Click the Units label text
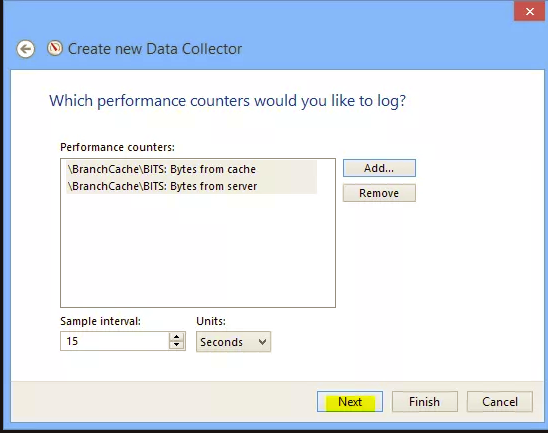This screenshot has height=433, width=548. pos(211,321)
